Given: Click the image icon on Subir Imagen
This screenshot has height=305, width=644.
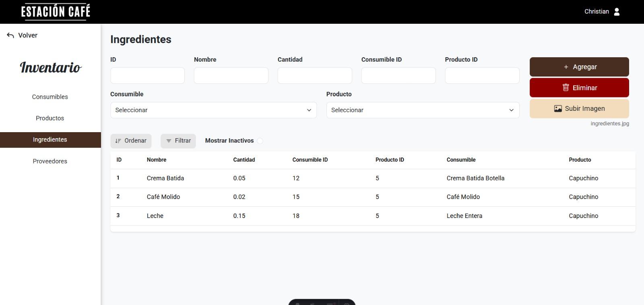Looking at the screenshot, I should pyautogui.click(x=558, y=108).
